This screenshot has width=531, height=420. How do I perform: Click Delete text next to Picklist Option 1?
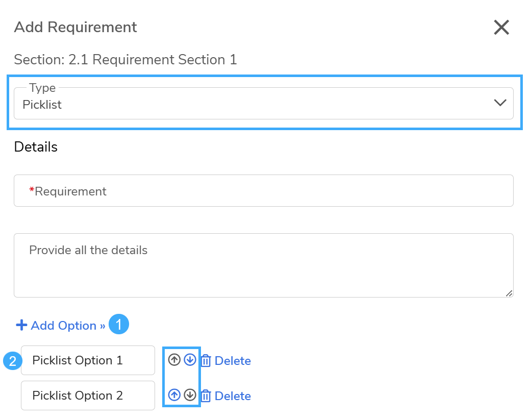click(x=233, y=361)
